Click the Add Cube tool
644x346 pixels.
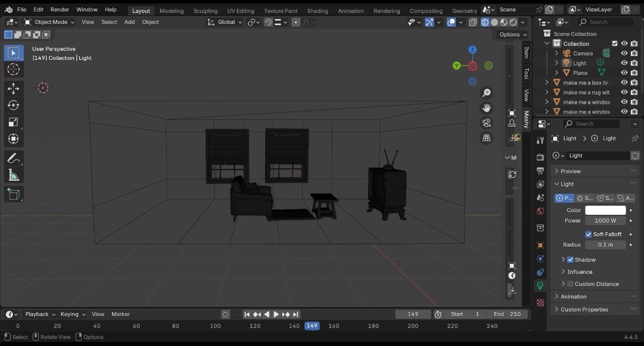tap(13, 194)
